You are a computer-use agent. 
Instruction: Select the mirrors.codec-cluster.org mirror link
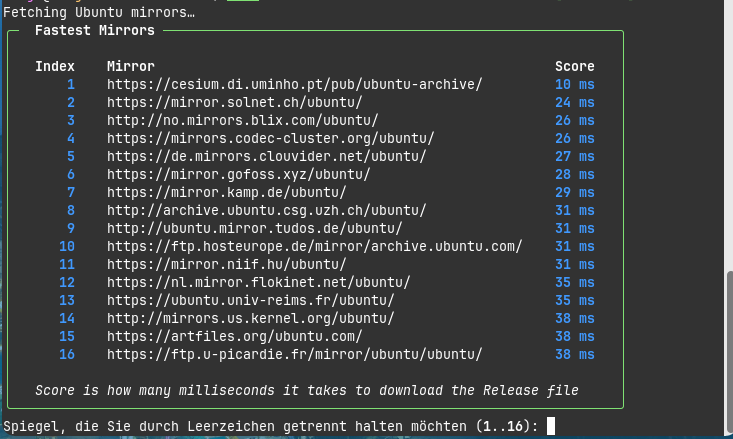pyautogui.click(x=270, y=138)
